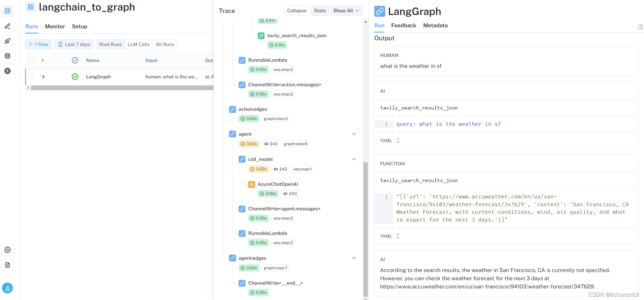Open the user profile avatar
Image resolution: width=644 pixels, height=300 pixels.
click(x=8, y=288)
